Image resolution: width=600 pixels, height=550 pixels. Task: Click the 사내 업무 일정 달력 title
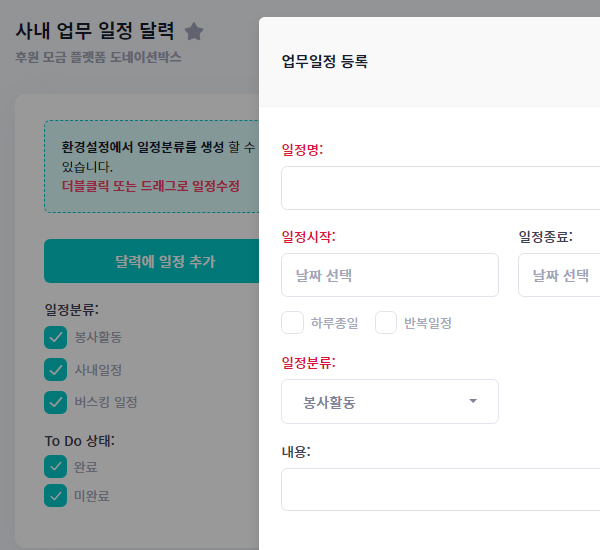tap(95, 31)
